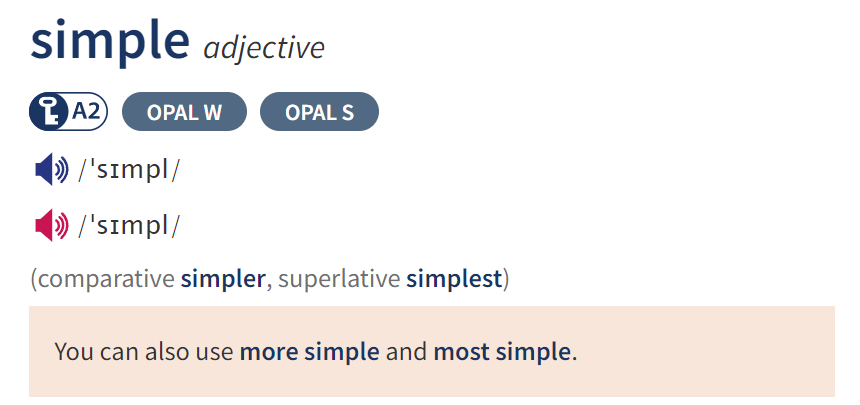Click the word "and" in the note
860x405 pixels.
(406, 352)
